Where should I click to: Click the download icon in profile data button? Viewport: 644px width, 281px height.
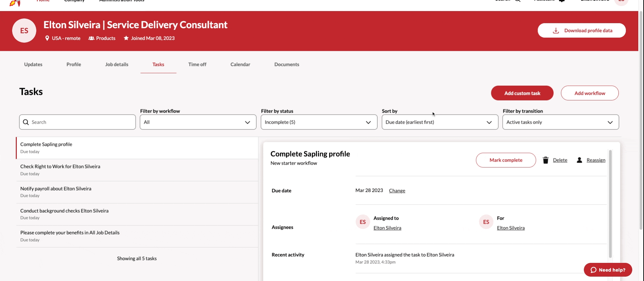(556, 31)
